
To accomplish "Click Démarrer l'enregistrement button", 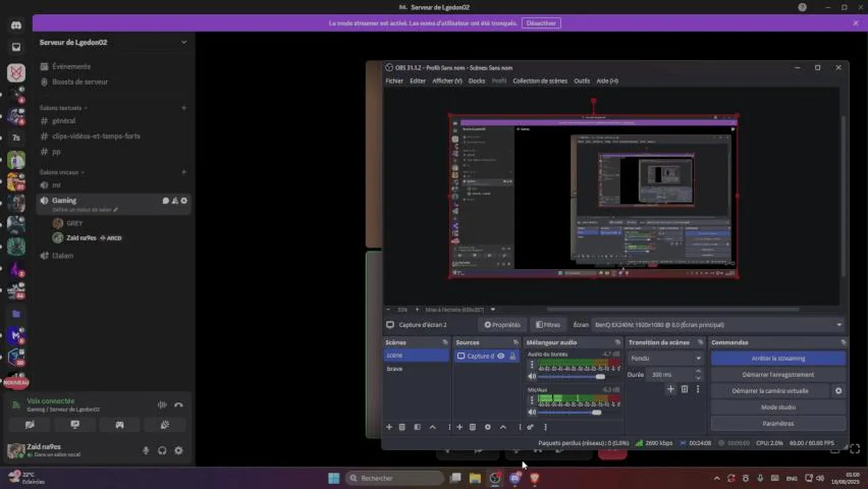I will click(x=778, y=375).
